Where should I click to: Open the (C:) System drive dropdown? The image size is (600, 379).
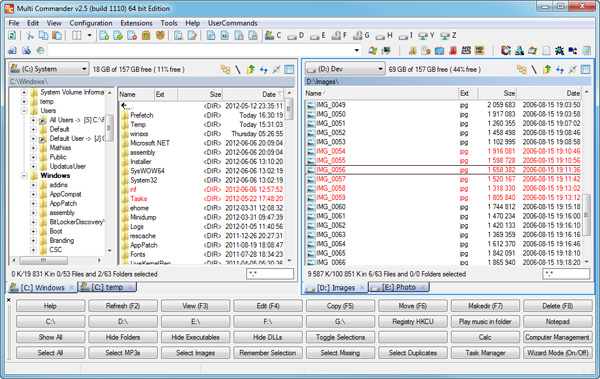(x=49, y=69)
